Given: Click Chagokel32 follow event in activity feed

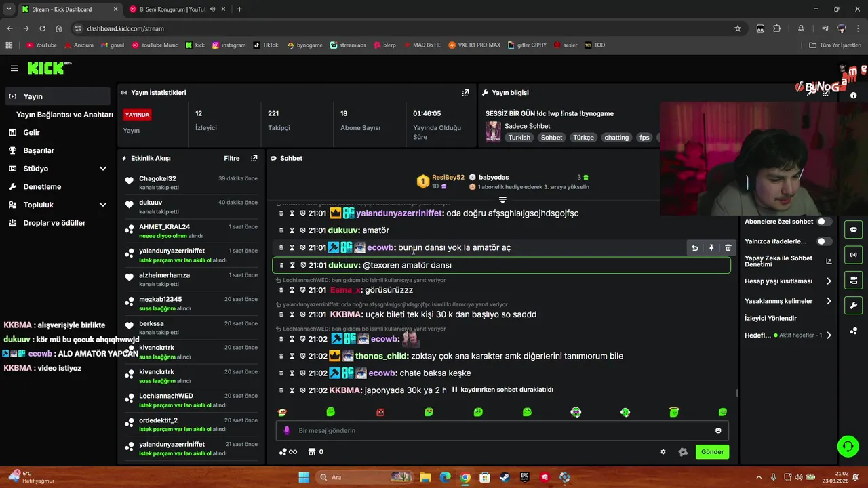Looking at the screenshot, I should pyautogui.click(x=191, y=183).
